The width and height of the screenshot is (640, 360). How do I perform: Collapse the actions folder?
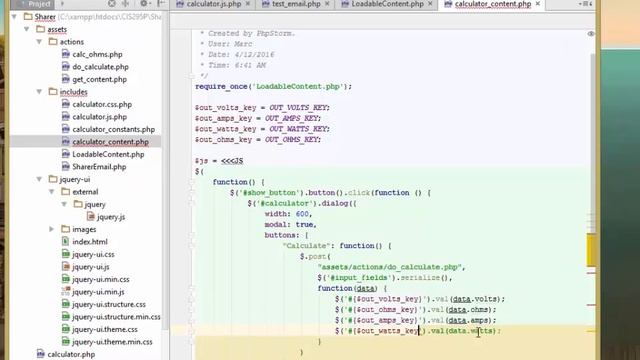coord(39,42)
